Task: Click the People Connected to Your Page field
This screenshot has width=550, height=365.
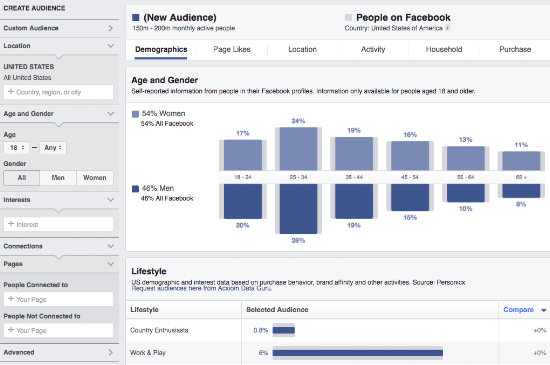Action: [59, 299]
